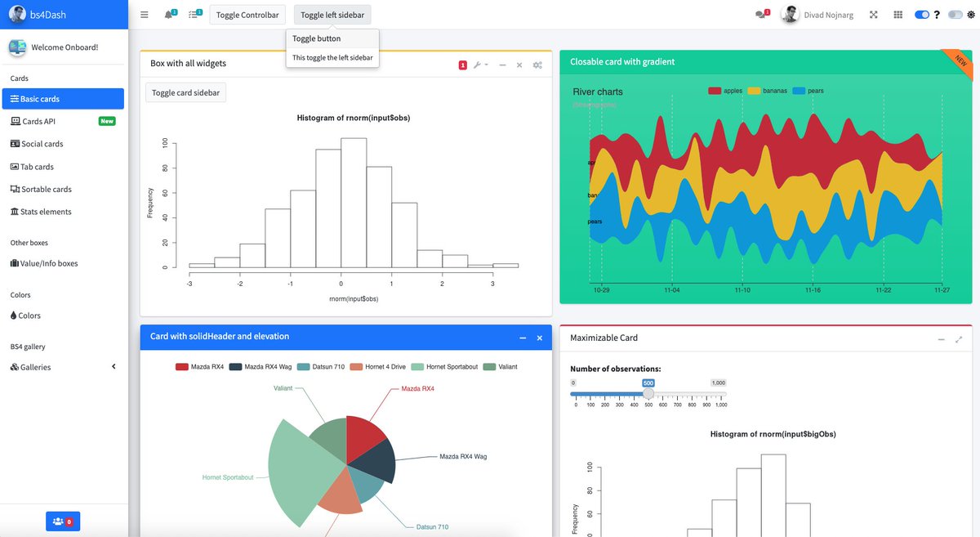980x537 pixels.
Task: Click the users button with 0 badge
Action: click(x=63, y=521)
